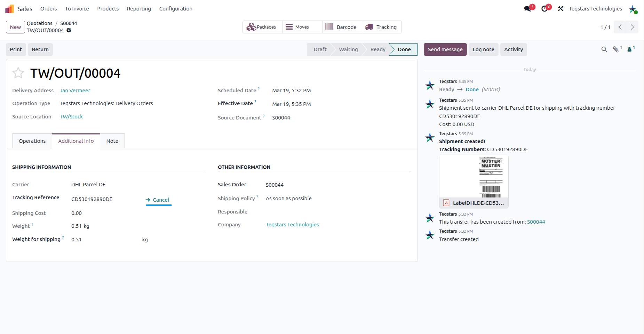Open the Products menu
Screen dimensions: 644x334
pos(108,9)
